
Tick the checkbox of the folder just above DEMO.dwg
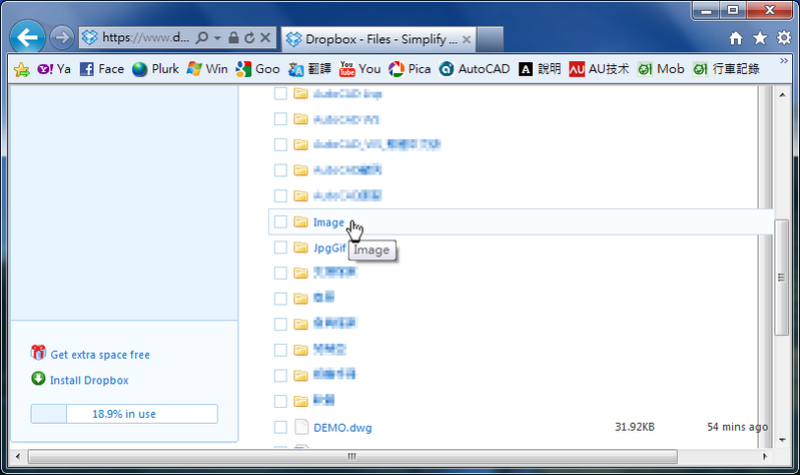coord(280,401)
